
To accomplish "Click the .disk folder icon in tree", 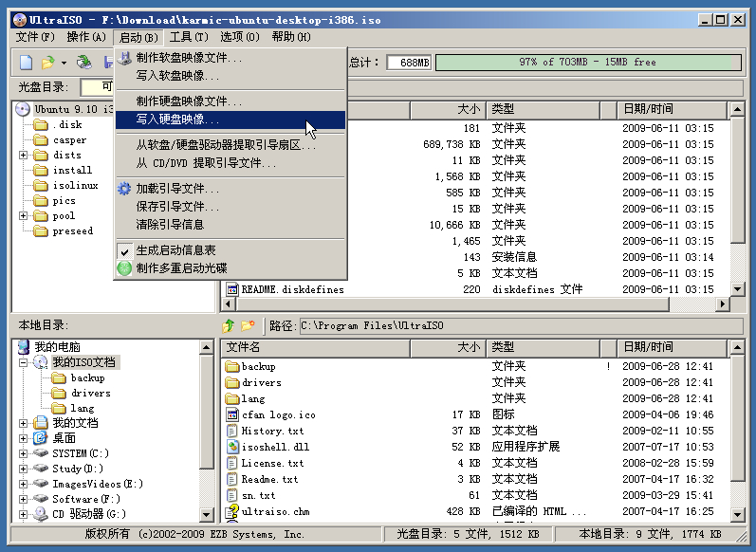I will point(41,125).
